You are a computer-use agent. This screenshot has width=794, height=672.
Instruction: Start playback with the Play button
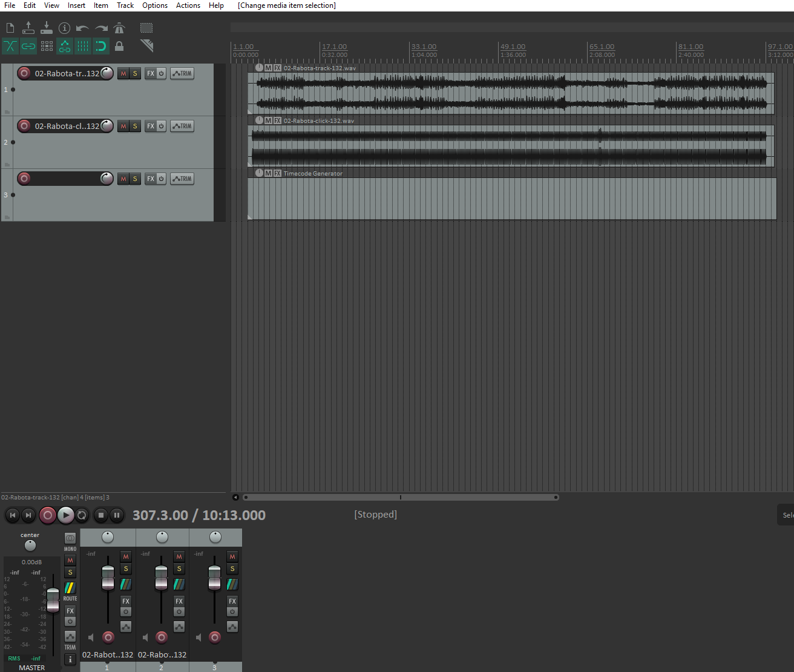(x=65, y=515)
